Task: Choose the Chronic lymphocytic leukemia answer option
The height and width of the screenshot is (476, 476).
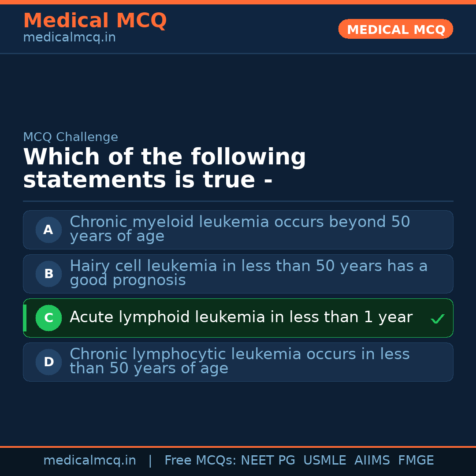Action: tap(240, 361)
